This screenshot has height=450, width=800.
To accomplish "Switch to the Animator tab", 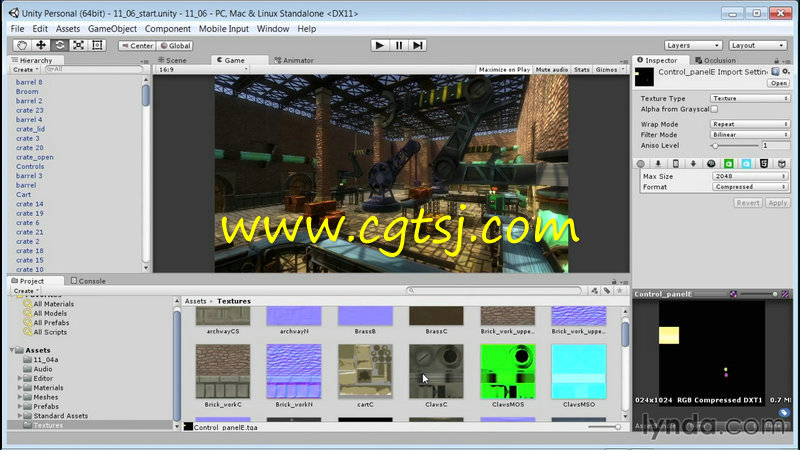I will 294,60.
